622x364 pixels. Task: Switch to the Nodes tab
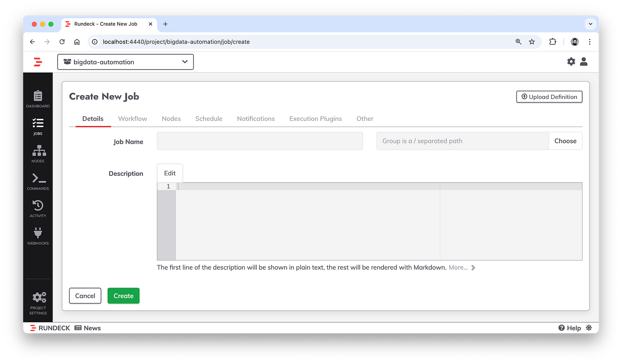pyautogui.click(x=171, y=119)
